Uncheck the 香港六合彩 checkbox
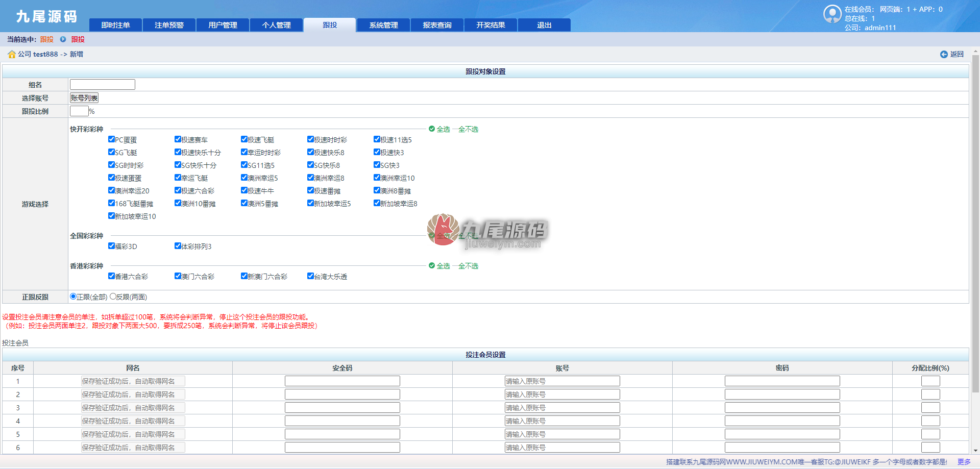This screenshot has height=469, width=980. pos(111,276)
